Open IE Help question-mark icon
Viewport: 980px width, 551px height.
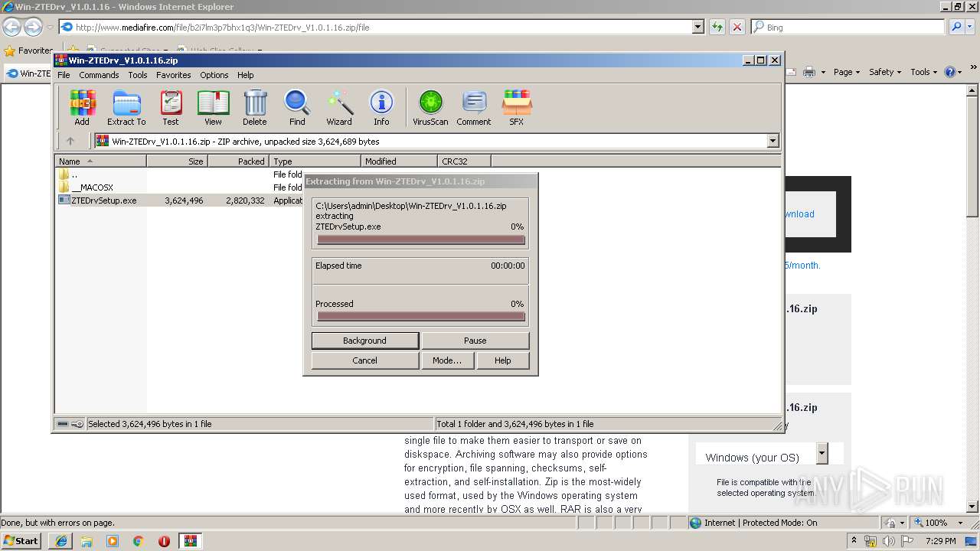(x=950, y=72)
